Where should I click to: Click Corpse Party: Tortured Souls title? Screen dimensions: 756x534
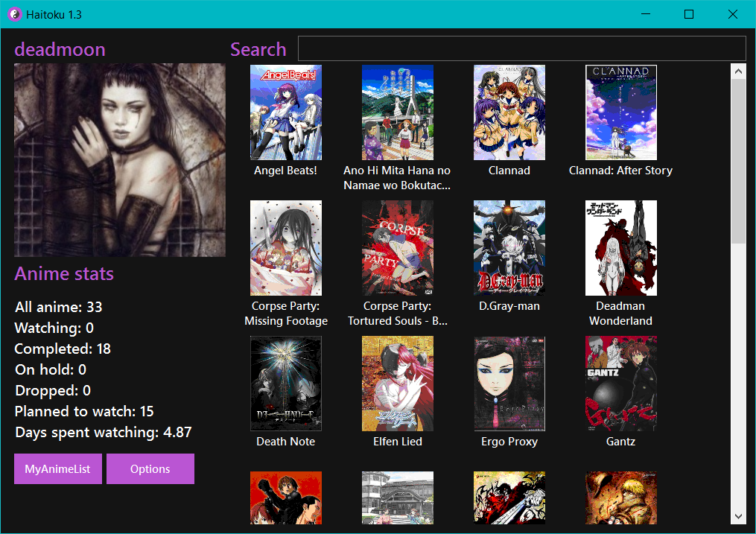tap(397, 314)
